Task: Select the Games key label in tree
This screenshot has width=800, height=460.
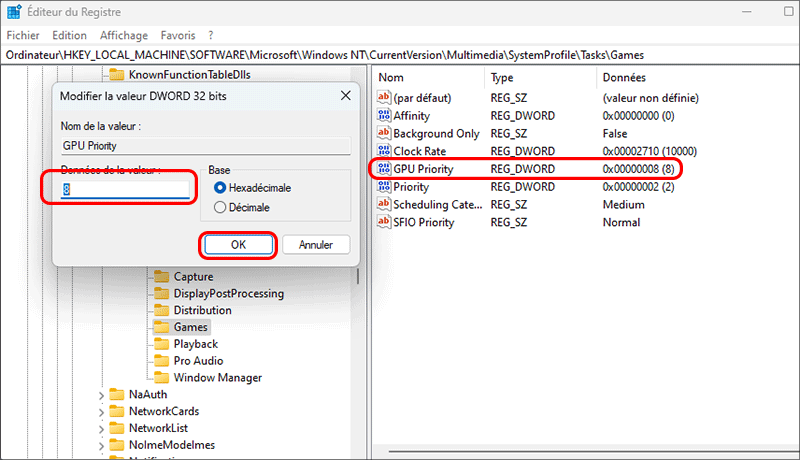Action: point(191,327)
